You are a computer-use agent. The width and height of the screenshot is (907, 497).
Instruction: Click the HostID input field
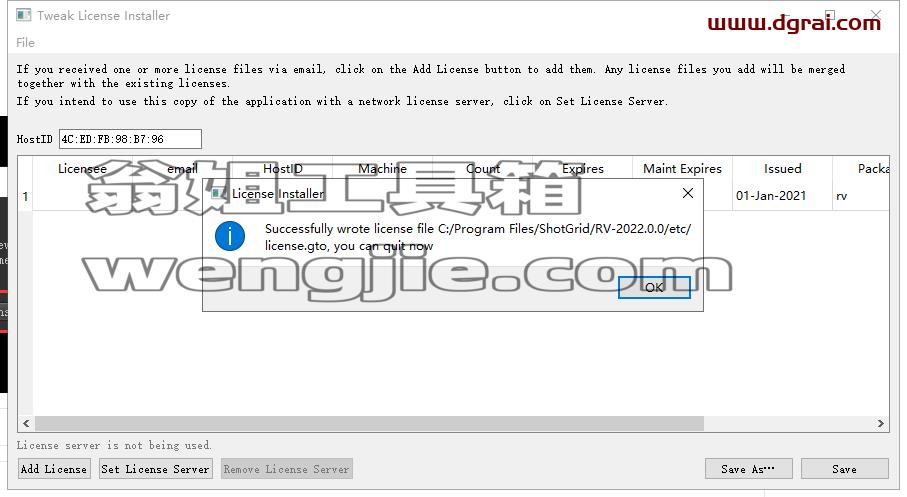coord(130,139)
